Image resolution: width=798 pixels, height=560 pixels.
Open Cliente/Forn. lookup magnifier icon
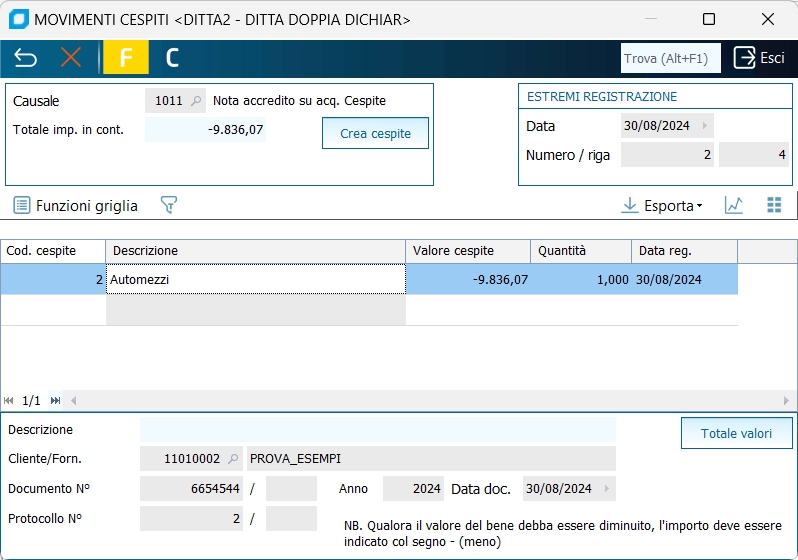point(233,459)
